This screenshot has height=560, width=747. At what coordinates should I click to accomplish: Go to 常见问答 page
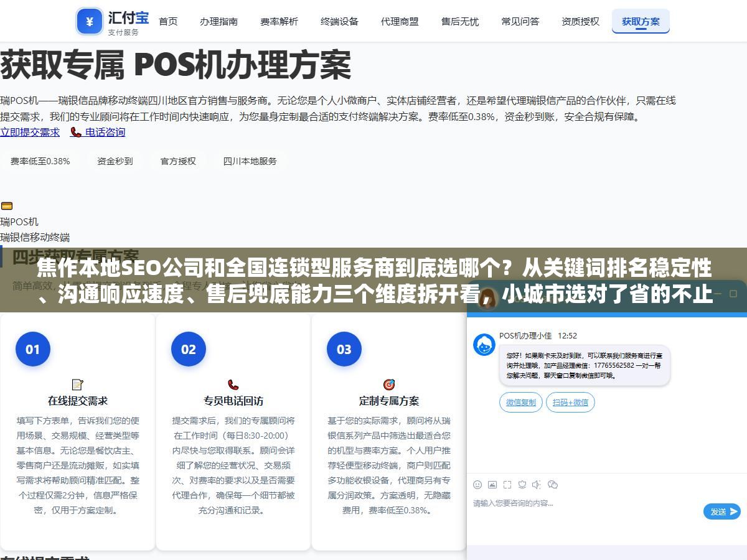click(520, 21)
